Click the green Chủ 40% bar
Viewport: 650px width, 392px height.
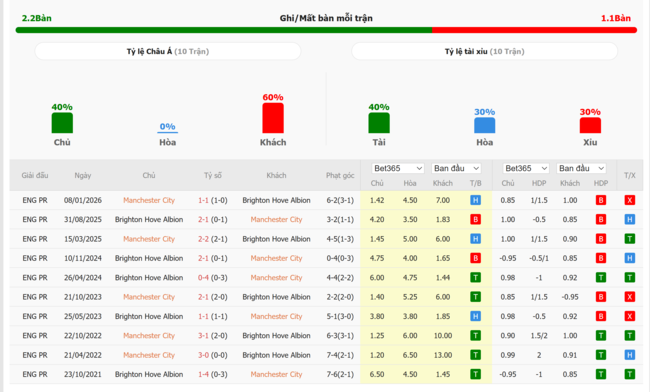pos(62,123)
